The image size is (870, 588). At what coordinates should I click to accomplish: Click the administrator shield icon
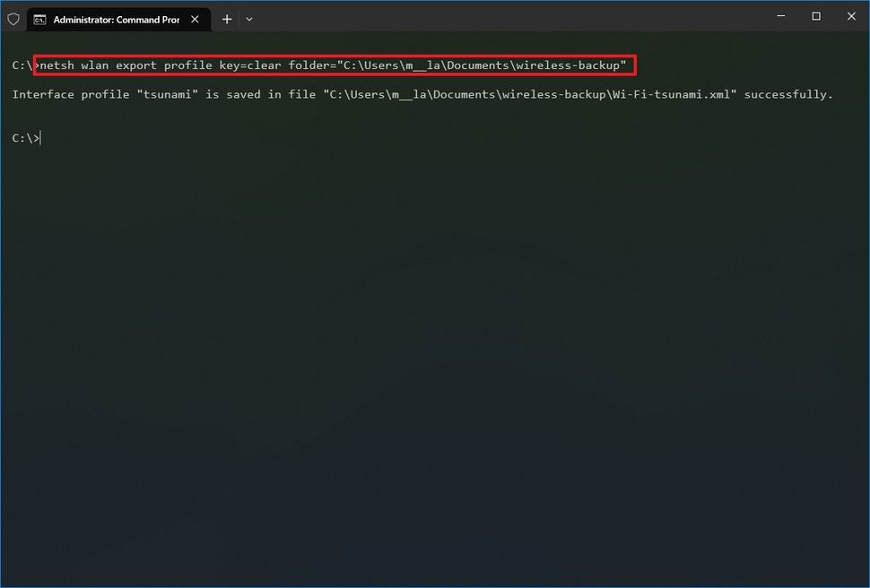(x=13, y=17)
